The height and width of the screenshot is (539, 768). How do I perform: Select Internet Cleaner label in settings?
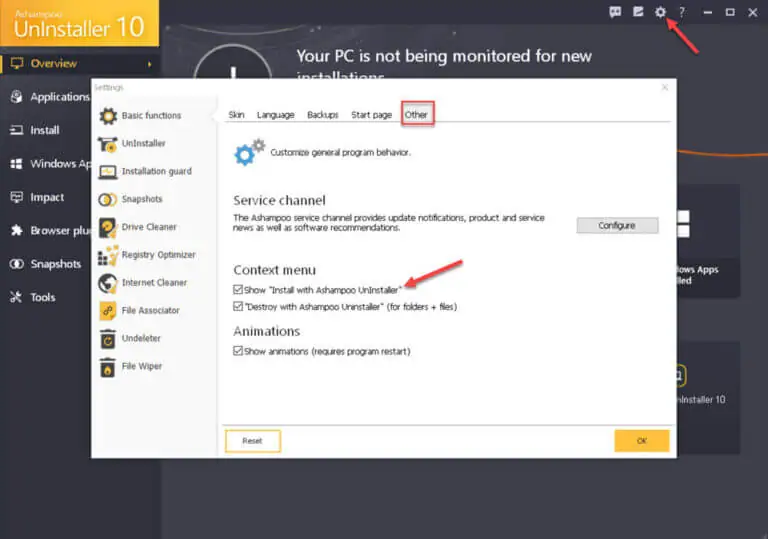(x=154, y=283)
